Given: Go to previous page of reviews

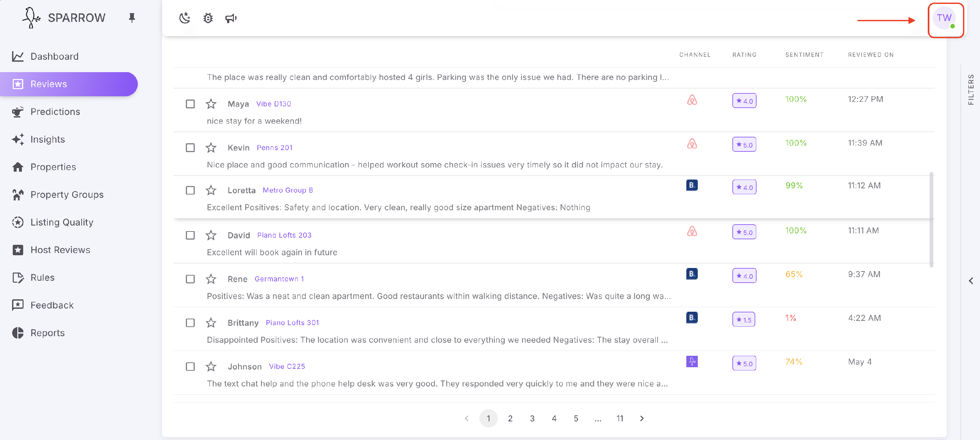Looking at the screenshot, I should coord(467,418).
